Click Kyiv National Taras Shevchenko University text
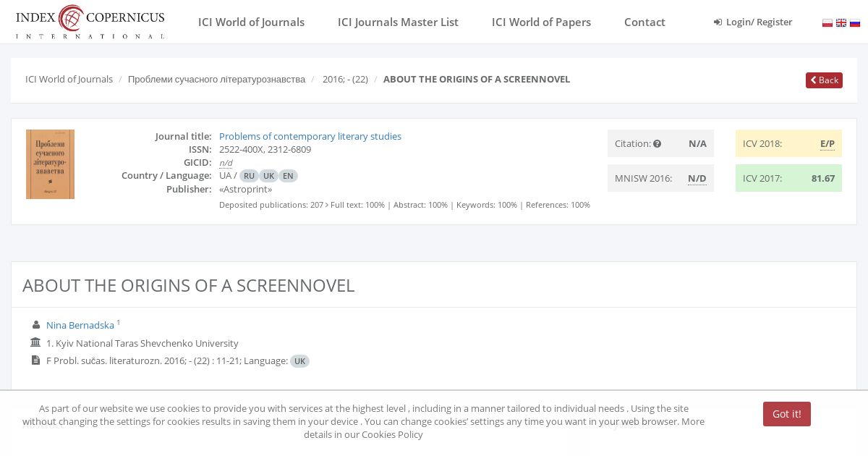This screenshot has height=456, width=868. (x=148, y=343)
